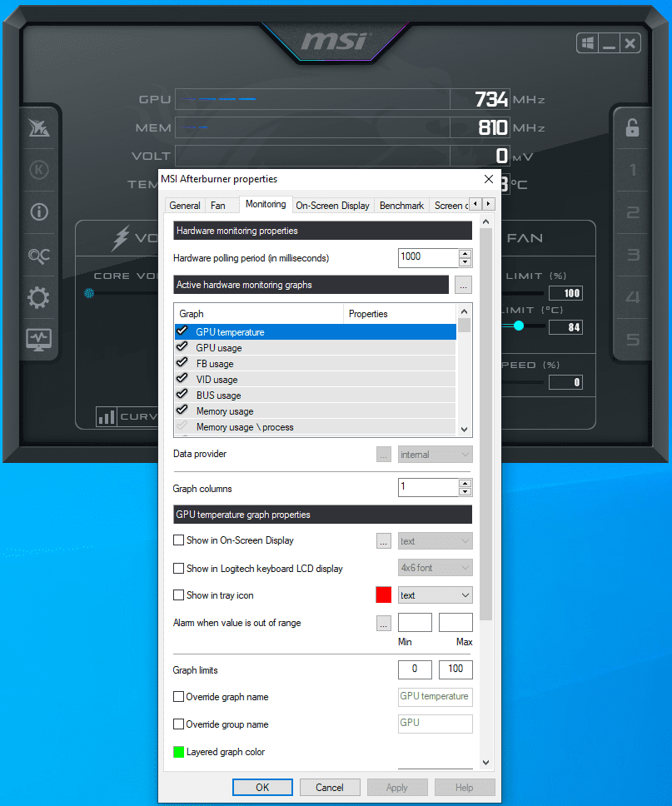Enable Override graph name checkbox
The width and height of the screenshot is (672, 806).
pos(178,697)
